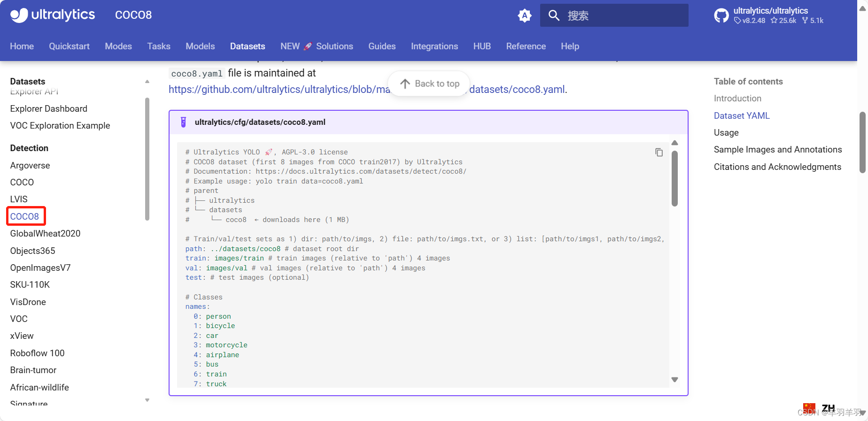Screen dimensions: 868x421
Task: Click the Detection section heading
Action: coord(29,148)
